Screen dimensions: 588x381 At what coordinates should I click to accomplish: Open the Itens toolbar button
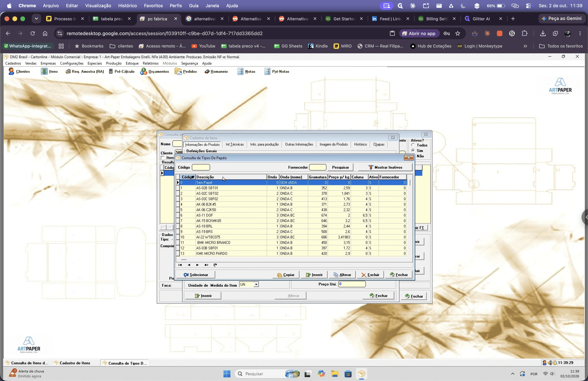pyautogui.click(x=49, y=71)
